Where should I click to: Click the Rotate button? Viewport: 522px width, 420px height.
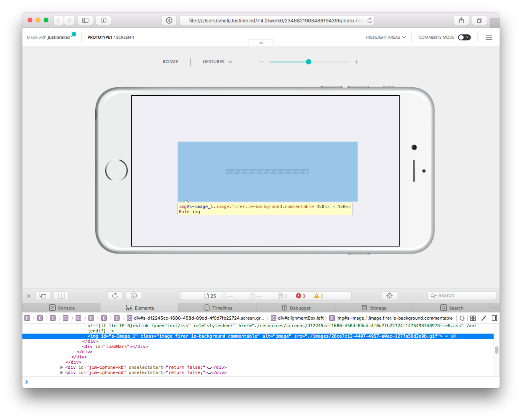click(x=170, y=62)
